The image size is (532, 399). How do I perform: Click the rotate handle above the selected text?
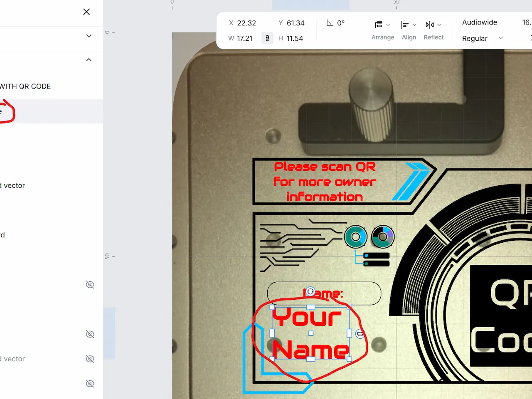point(310,292)
